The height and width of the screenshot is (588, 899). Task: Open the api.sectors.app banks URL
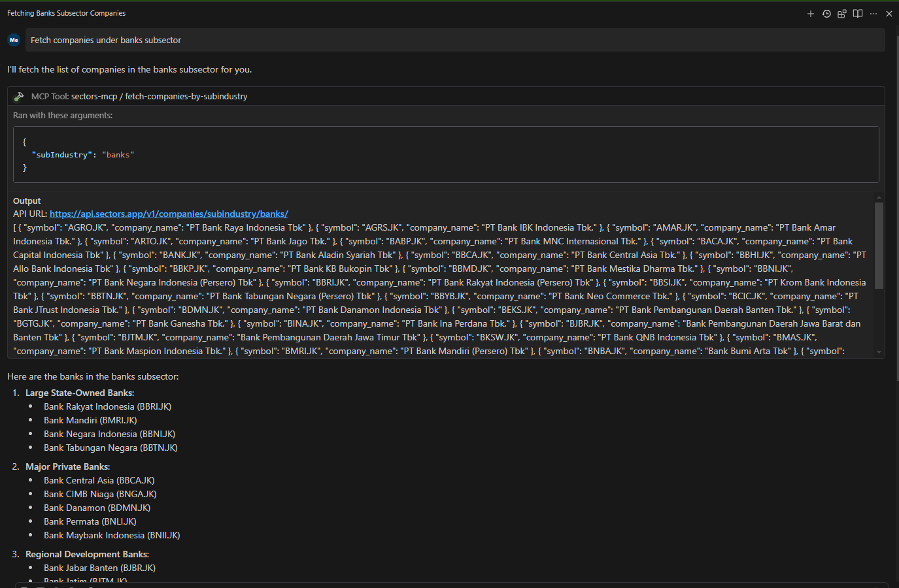[169, 214]
